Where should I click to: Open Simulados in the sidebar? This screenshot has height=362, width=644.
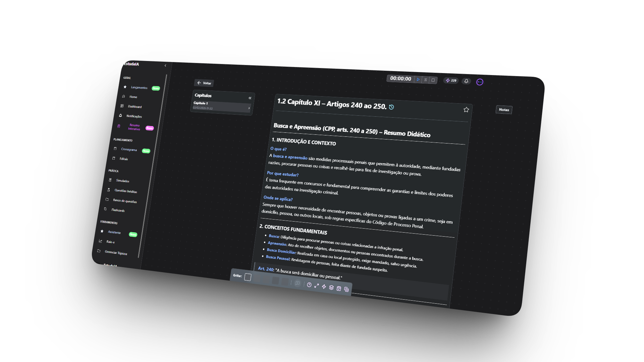122,181
